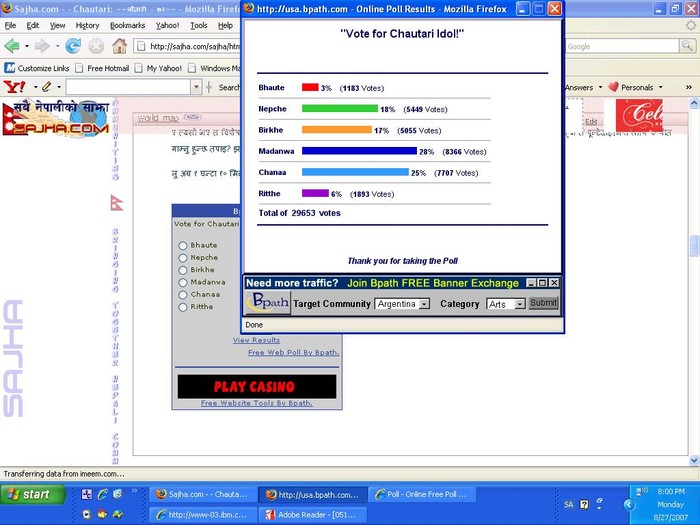Click the green Back arrow in Firefox

coord(12,46)
